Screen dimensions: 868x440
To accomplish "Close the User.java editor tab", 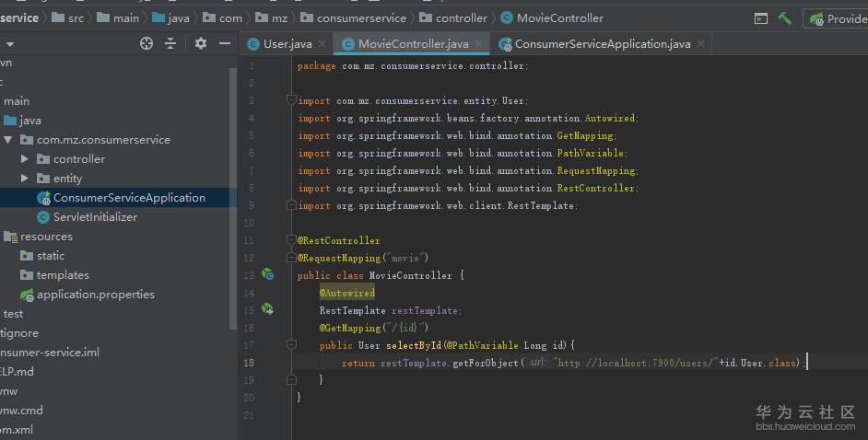I will [323, 44].
